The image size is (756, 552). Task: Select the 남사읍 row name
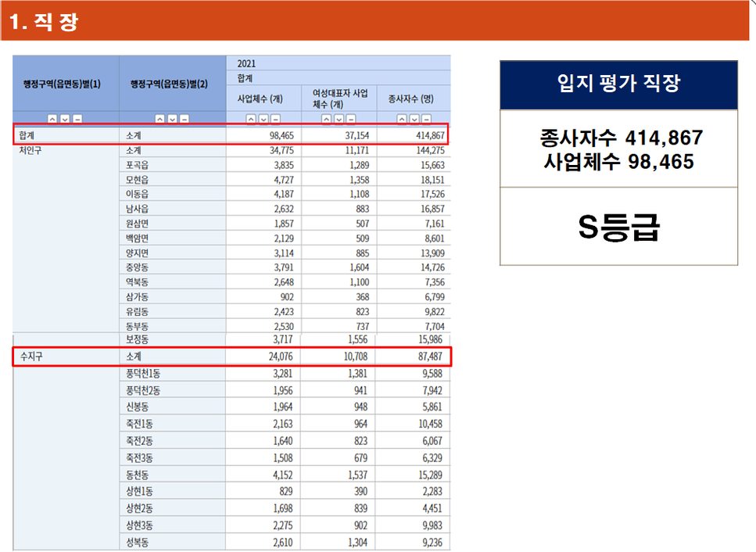pos(138,209)
